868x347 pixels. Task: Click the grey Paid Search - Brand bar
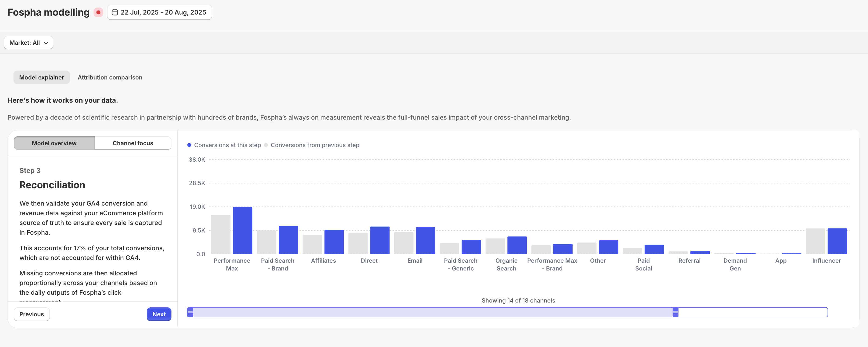click(266, 242)
